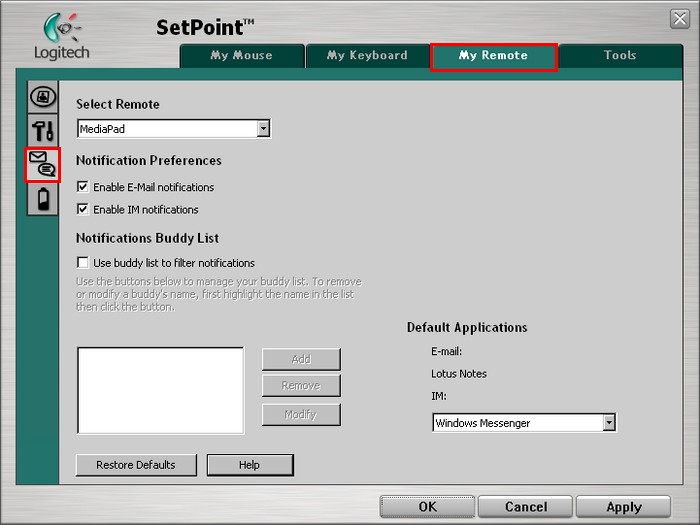
Task: Select the My Remote tab
Action: (494, 56)
